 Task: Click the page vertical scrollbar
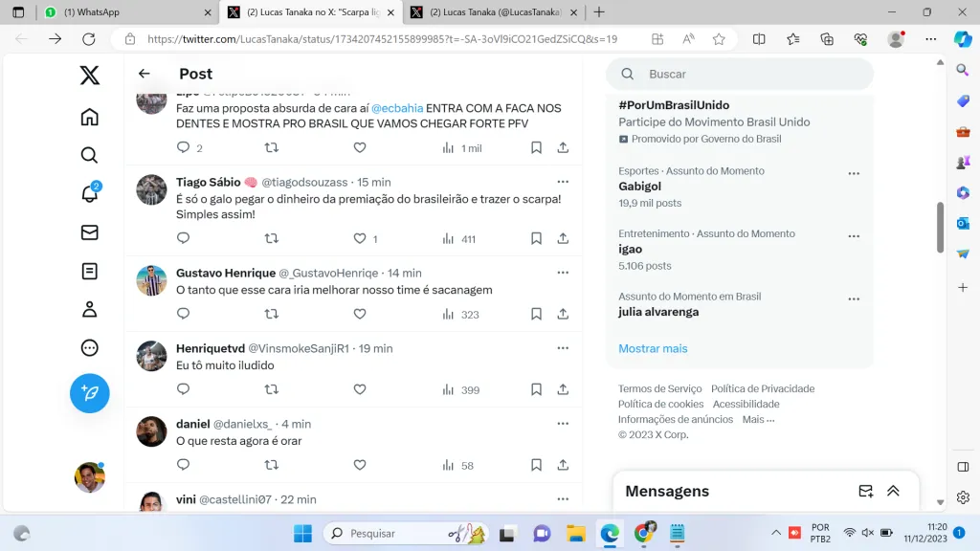(x=940, y=225)
